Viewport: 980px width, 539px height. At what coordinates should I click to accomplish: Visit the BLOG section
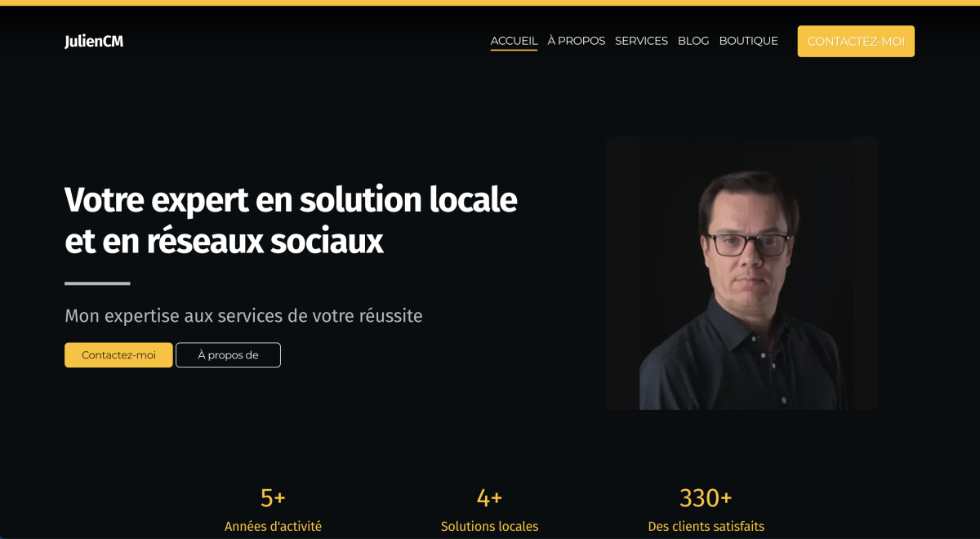click(693, 41)
